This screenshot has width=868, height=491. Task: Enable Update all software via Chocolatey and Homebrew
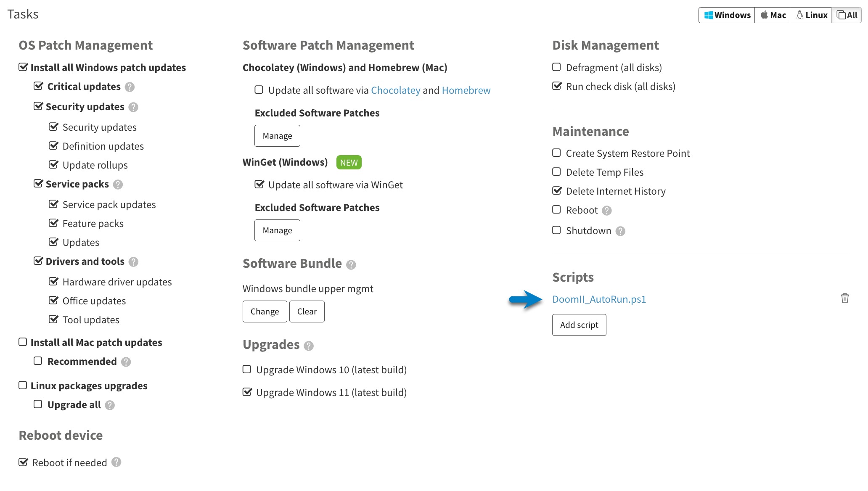tap(259, 90)
